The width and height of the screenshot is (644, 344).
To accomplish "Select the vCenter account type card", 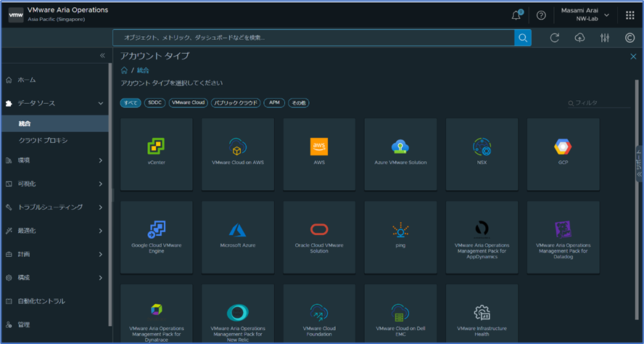I will 157,155.
